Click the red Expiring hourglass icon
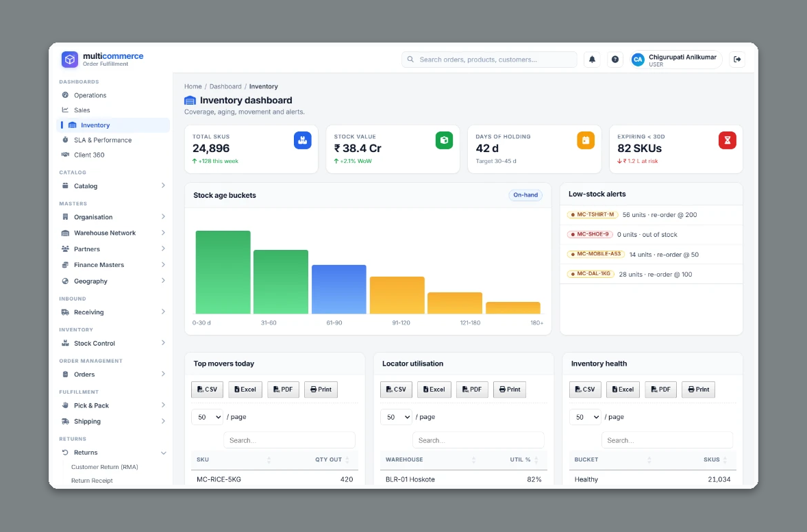 (x=728, y=140)
